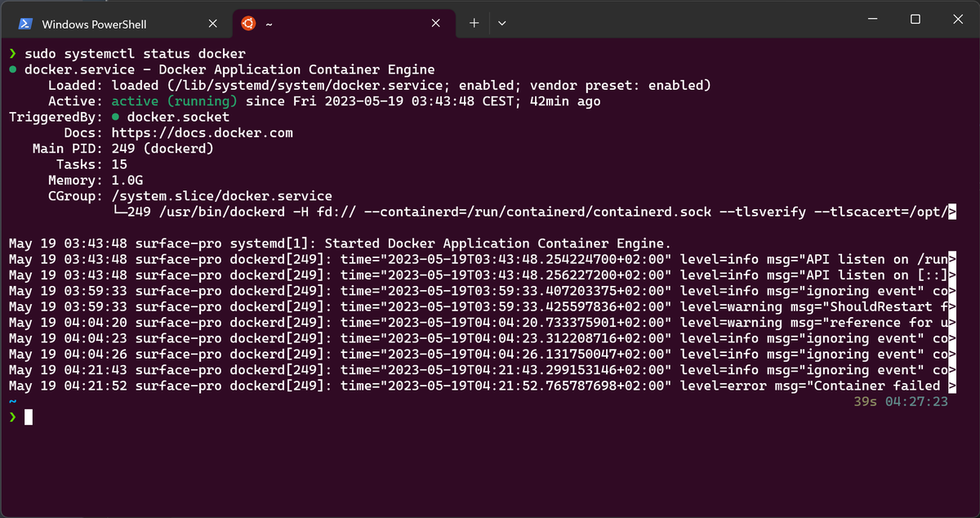
Task: Click the level=error 'Container failed' log entry
Action: [x=483, y=386]
